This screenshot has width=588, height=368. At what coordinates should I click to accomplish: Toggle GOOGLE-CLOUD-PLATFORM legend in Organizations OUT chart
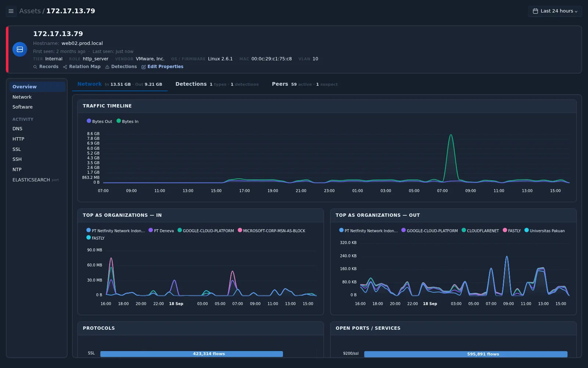[x=430, y=231]
